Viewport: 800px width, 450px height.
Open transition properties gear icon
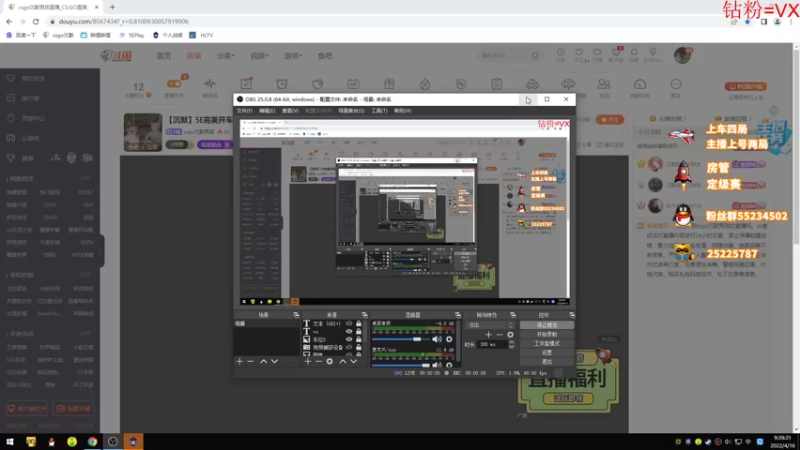[x=510, y=335]
